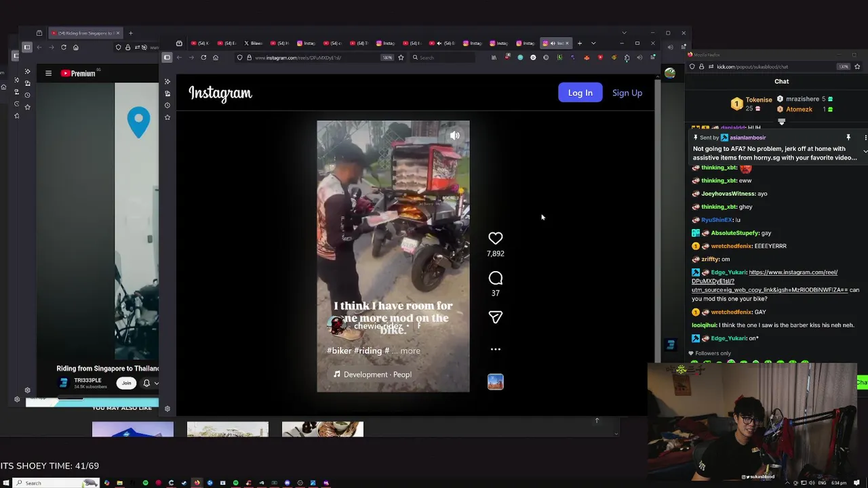Go to the Instagram home logo

click(220, 93)
